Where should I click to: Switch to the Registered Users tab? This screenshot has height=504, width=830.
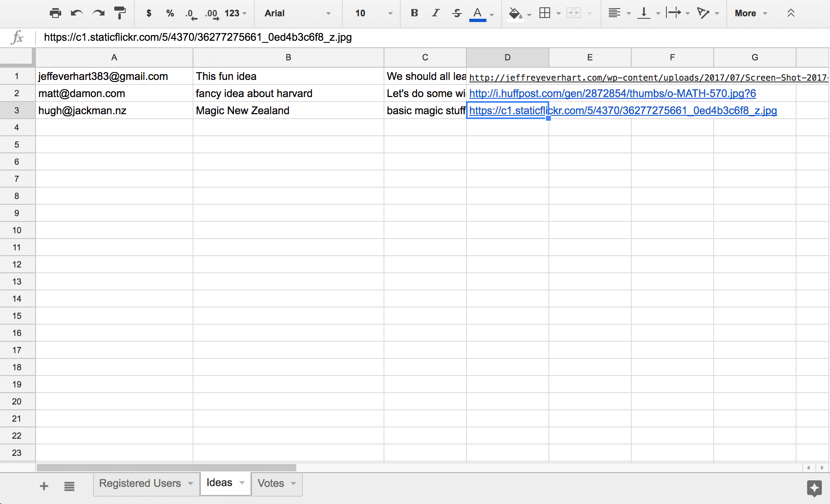click(140, 484)
